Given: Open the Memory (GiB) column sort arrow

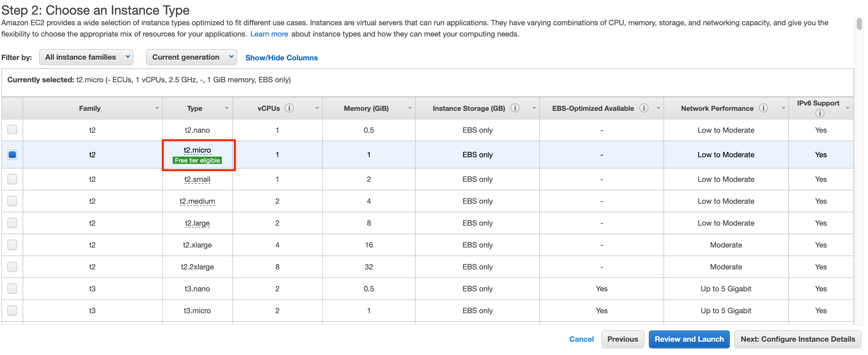Looking at the screenshot, I should (x=410, y=108).
